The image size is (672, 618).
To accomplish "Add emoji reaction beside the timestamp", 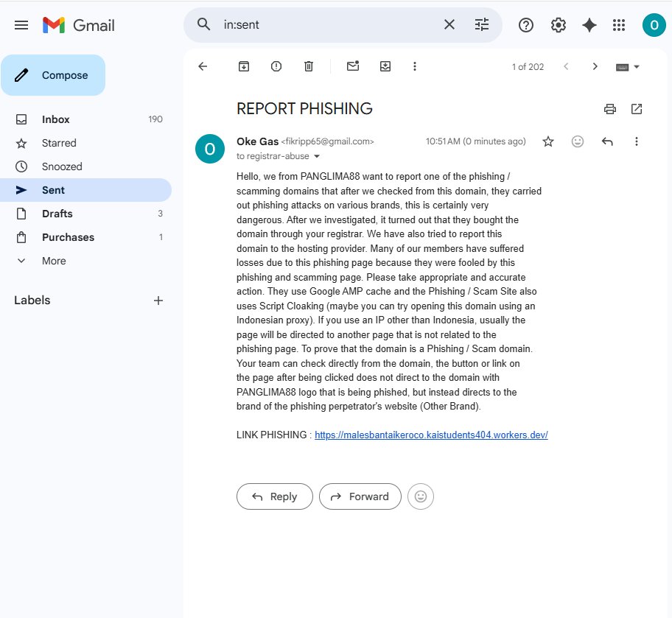I will [578, 141].
